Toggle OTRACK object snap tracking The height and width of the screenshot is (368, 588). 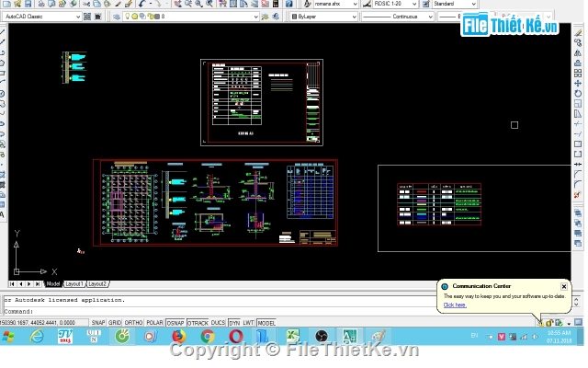pyautogui.click(x=198, y=323)
